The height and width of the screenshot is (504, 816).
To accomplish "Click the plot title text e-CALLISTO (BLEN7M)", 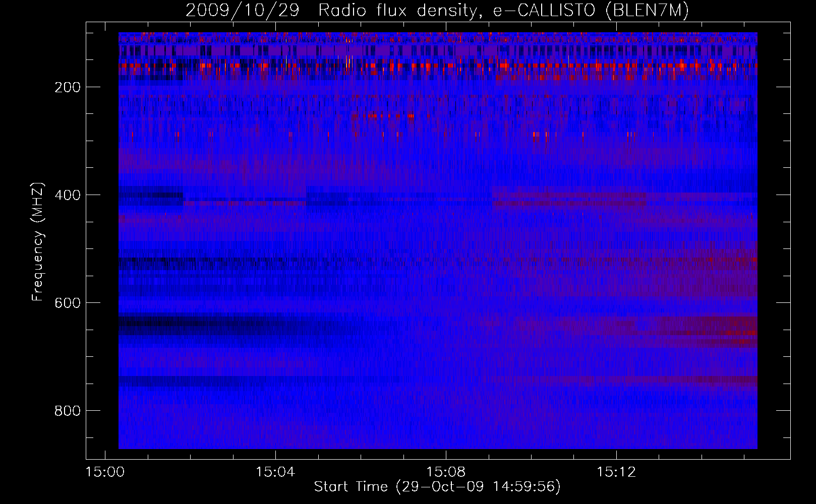I will click(x=591, y=11).
